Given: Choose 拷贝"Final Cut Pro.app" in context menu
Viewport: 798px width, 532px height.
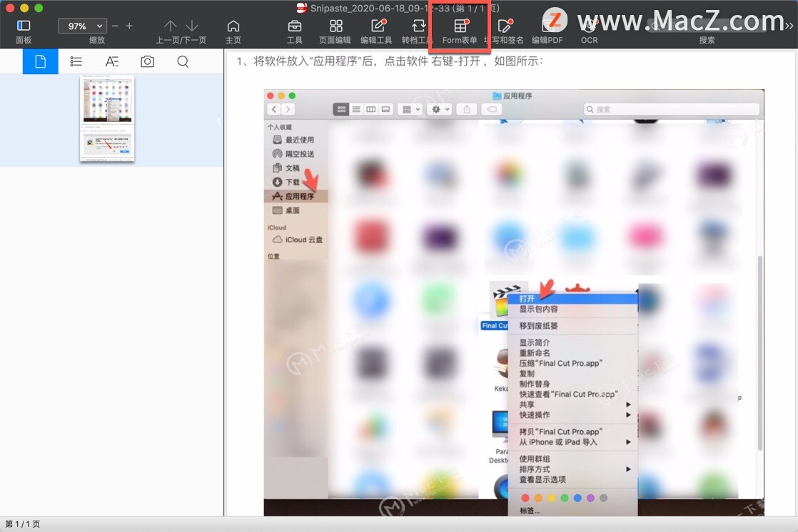Looking at the screenshot, I should tap(573, 432).
